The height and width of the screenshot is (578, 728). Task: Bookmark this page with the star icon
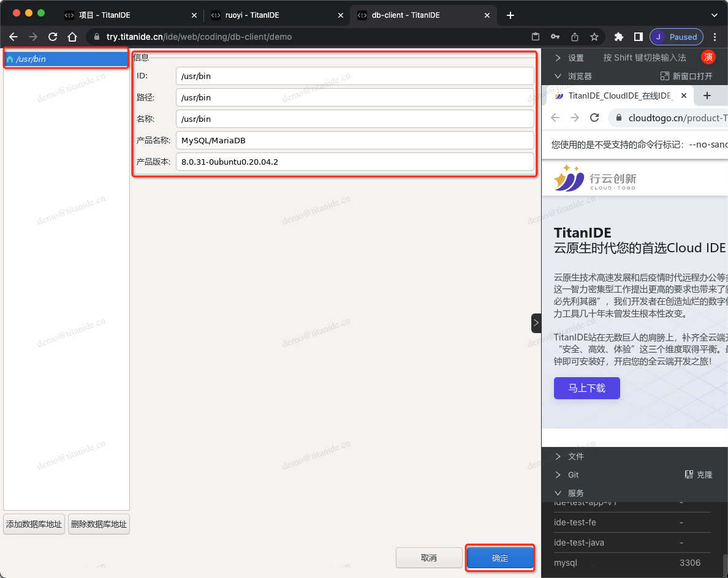[x=594, y=37]
